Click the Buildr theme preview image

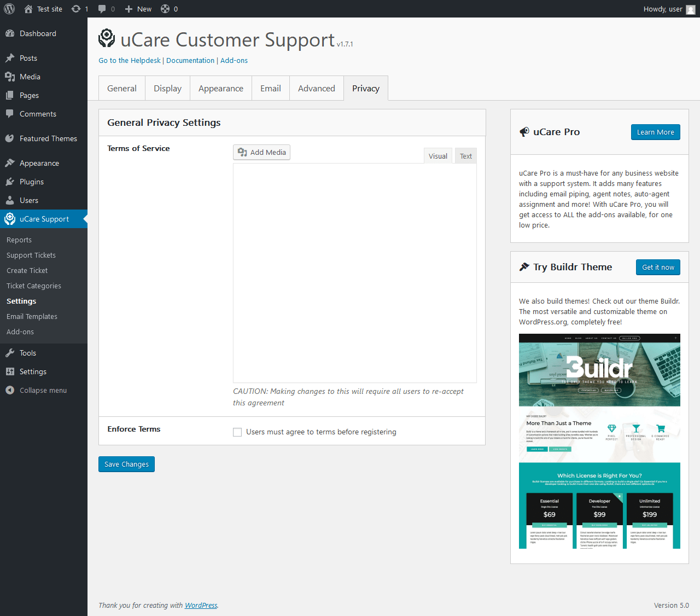[599, 441]
